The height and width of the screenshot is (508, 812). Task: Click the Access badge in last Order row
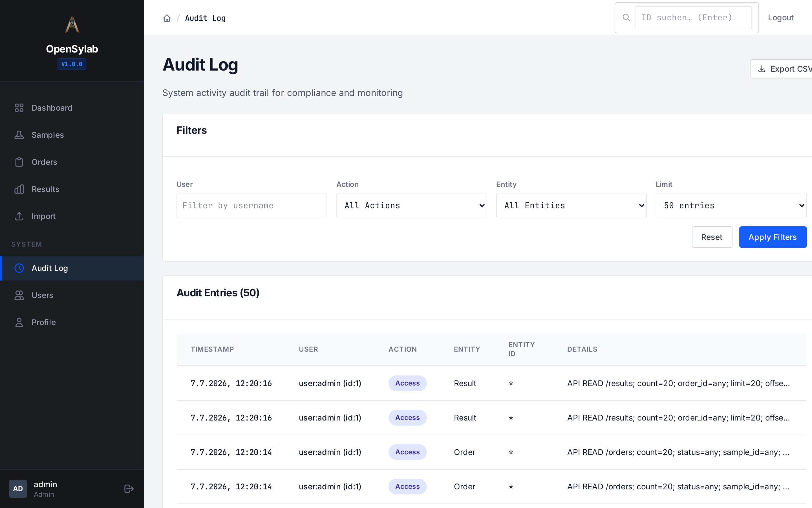click(x=407, y=487)
